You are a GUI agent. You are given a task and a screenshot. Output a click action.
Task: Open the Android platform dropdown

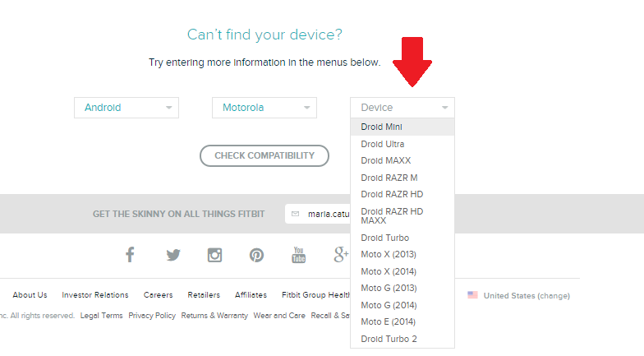click(126, 108)
